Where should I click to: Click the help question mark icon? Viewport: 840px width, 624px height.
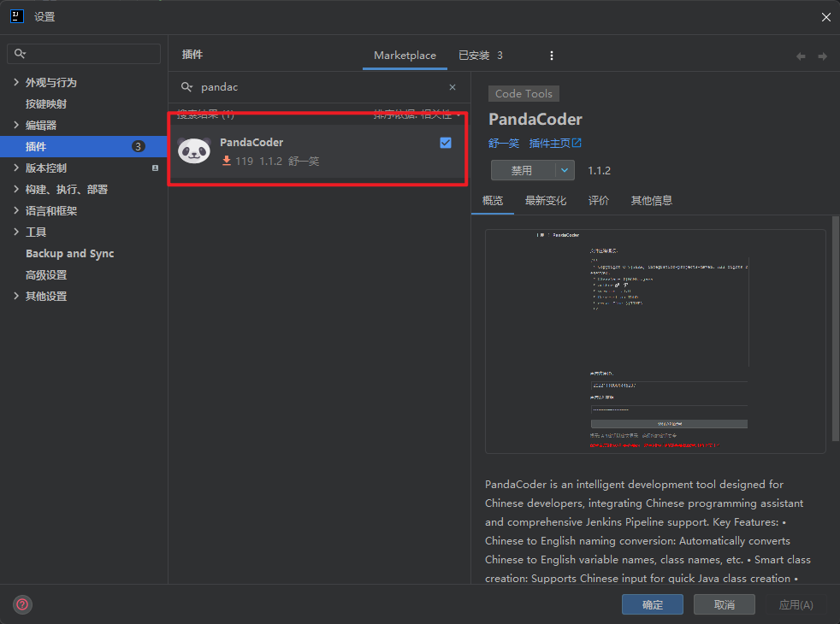coord(22,604)
